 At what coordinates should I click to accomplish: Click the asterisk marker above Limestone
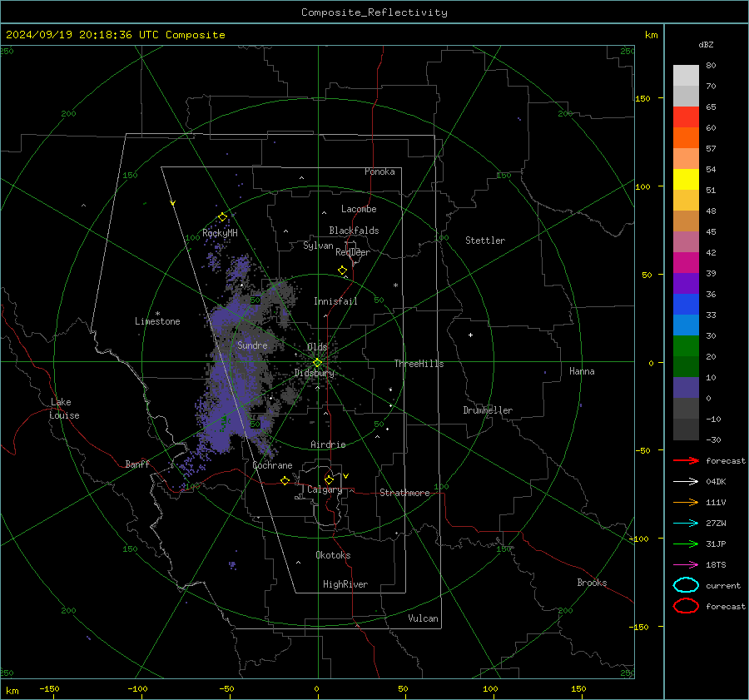click(157, 314)
